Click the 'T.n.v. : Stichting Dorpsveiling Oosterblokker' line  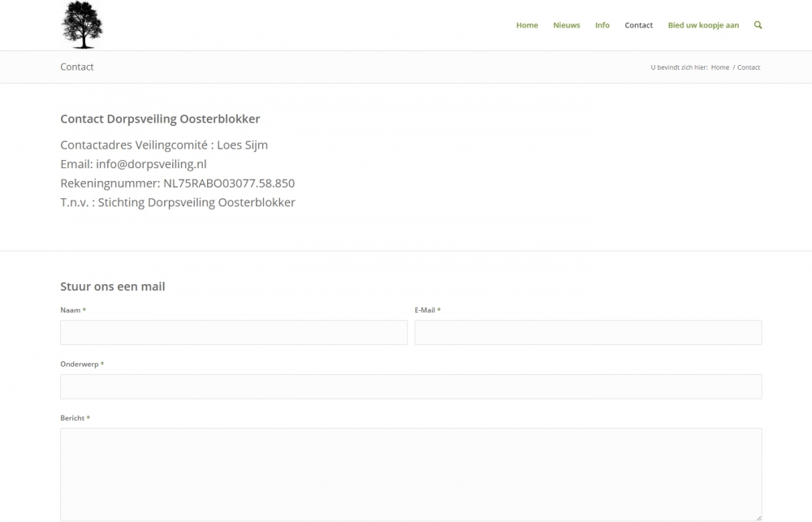[178, 202]
